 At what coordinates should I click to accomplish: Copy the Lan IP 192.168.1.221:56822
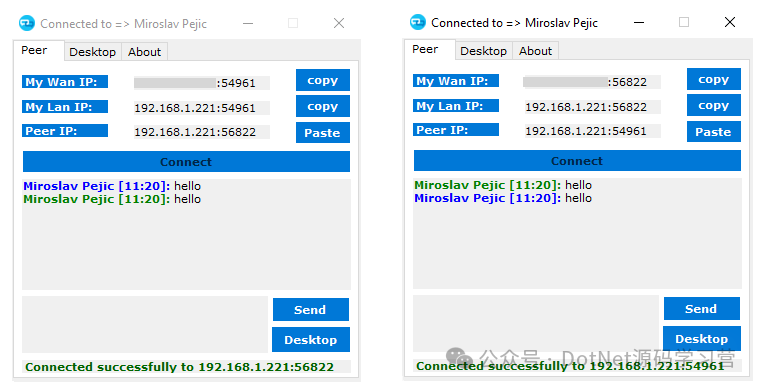pyautogui.click(x=713, y=105)
